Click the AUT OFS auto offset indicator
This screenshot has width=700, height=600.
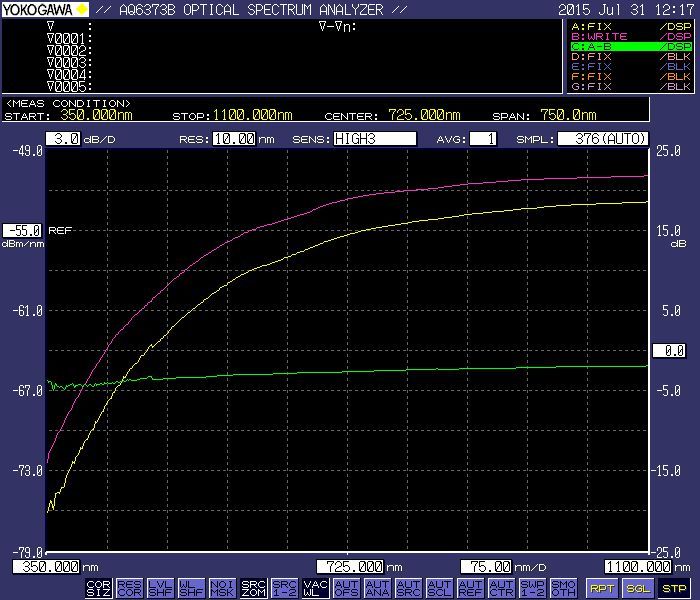pyautogui.click(x=346, y=588)
